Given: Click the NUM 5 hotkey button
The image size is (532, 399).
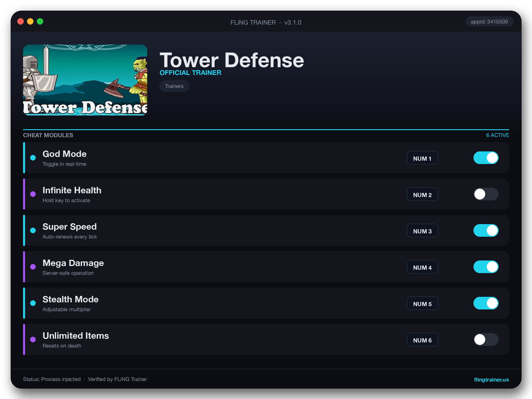Looking at the screenshot, I should [422, 303].
